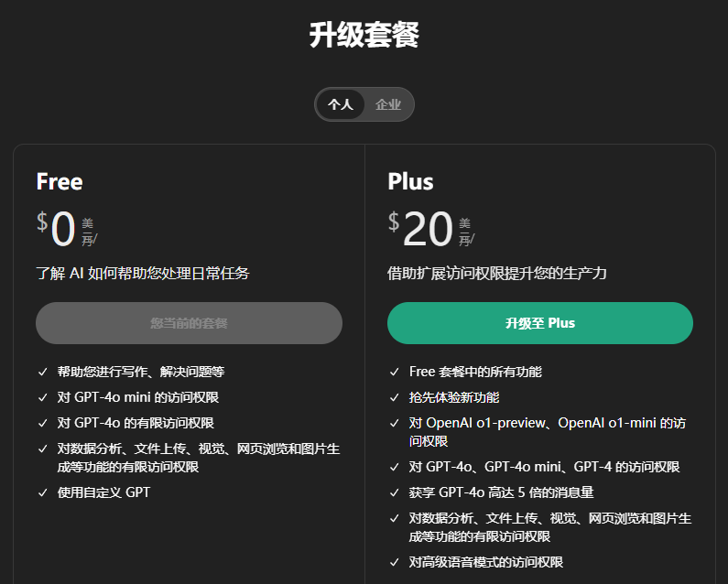Click the greyed 您当前的套餐 button
728x584 pixels.
pos(189,323)
